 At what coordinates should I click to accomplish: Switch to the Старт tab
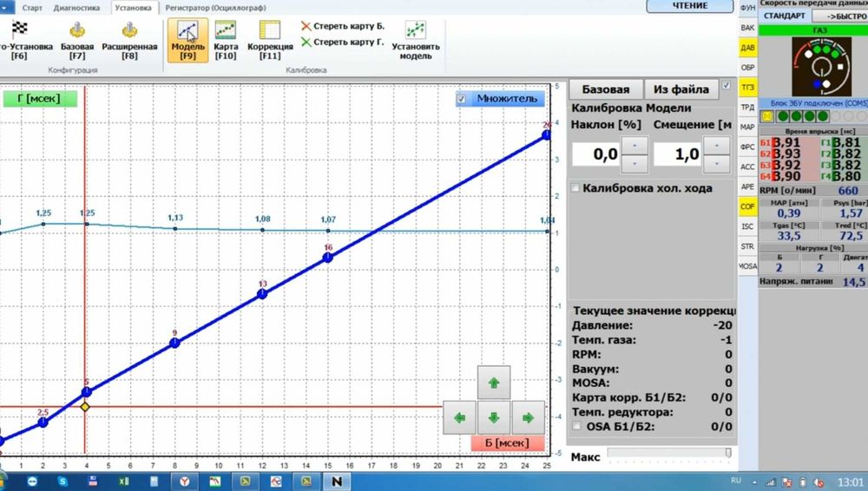click(32, 8)
